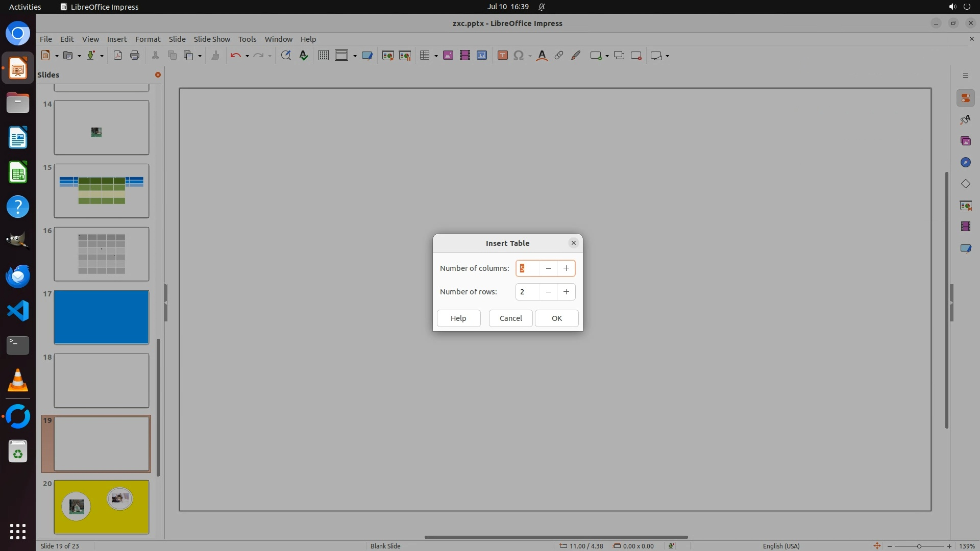Open the sidebar Properties deck icon
This screenshot has width=980, height=551.
965,98
